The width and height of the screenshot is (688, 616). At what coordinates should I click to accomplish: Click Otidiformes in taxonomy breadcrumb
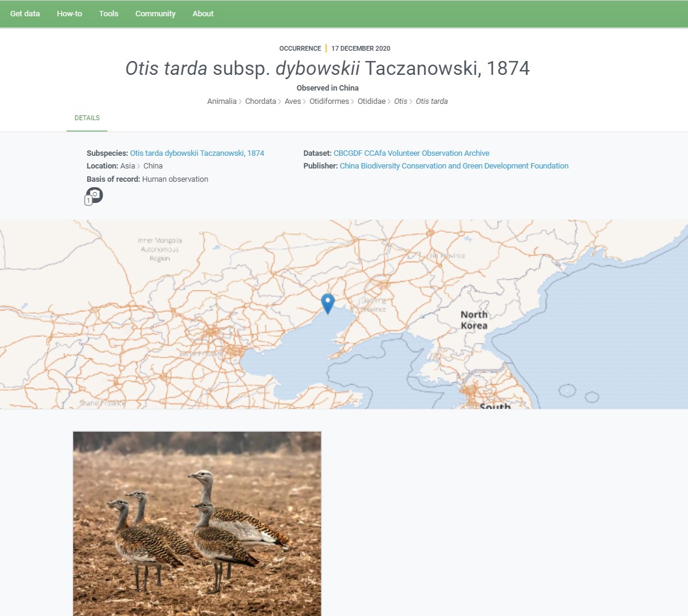click(329, 101)
